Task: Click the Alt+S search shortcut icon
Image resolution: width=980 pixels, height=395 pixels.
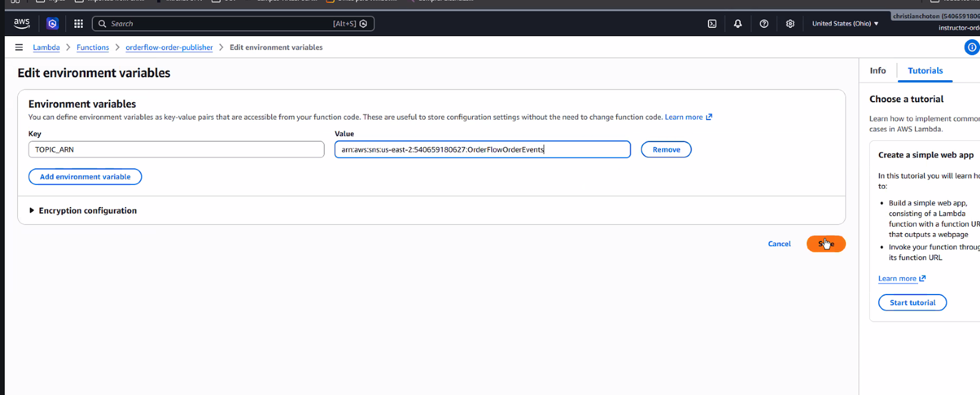Action: point(363,24)
